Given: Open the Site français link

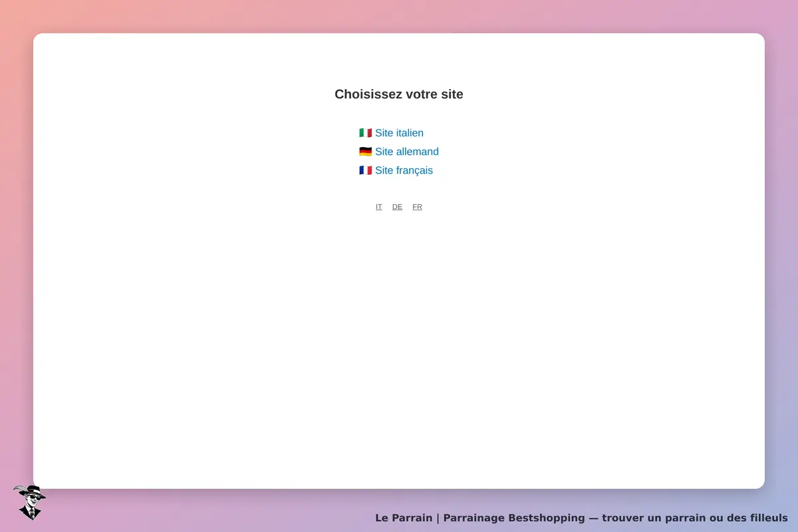Looking at the screenshot, I should (x=404, y=170).
